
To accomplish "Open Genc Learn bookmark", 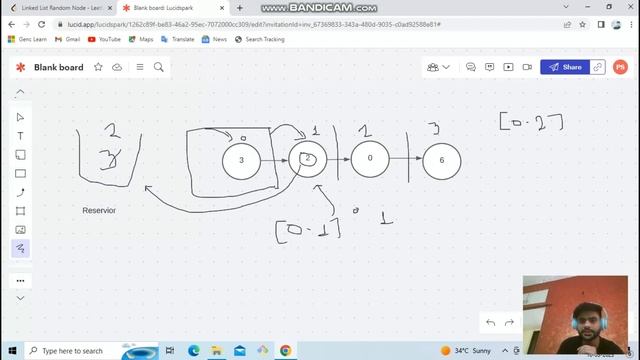I will (x=27, y=39).
